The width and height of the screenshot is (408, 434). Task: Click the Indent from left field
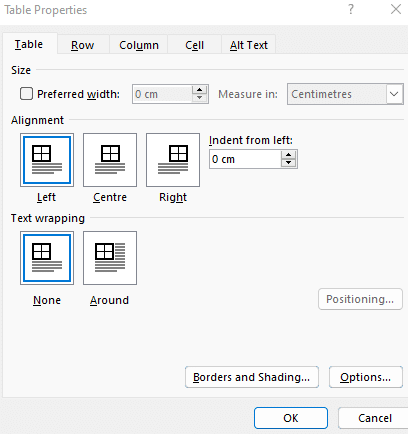246,159
